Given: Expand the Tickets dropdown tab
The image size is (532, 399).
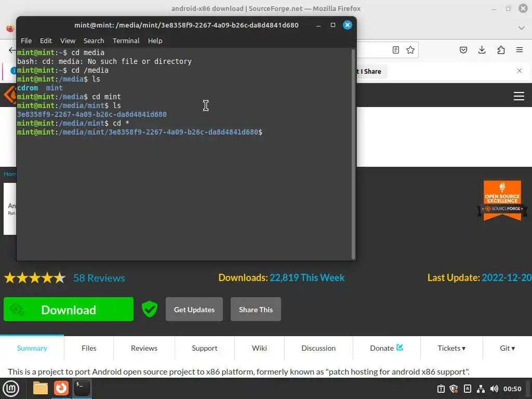Looking at the screenshot, I should pos(451,348).
